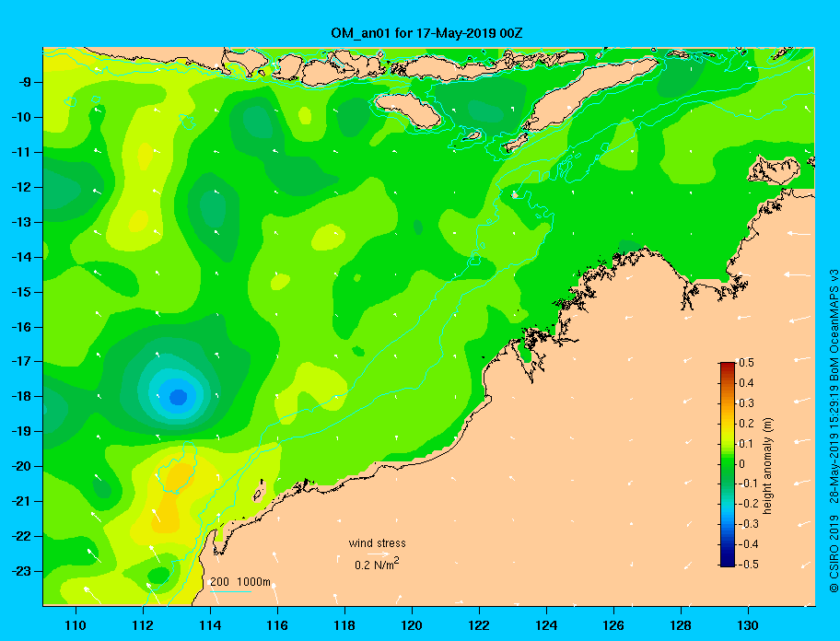840x641 pixels.
Task: Click the white wind stress reference arrow in legend
Action: pyautogui.click(x=379, y=554)
